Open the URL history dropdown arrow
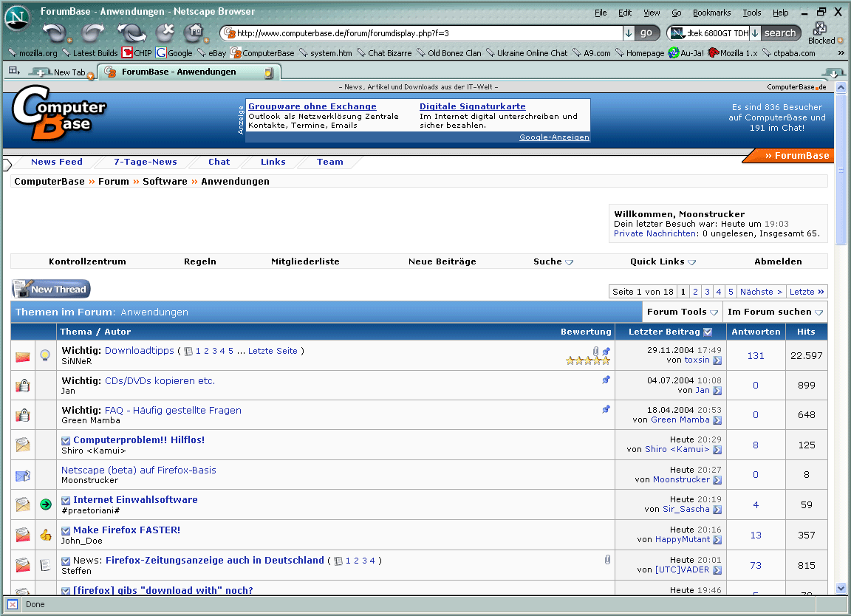Image resolution: width=851 pixels, height=616 pixels. point(629,33)
